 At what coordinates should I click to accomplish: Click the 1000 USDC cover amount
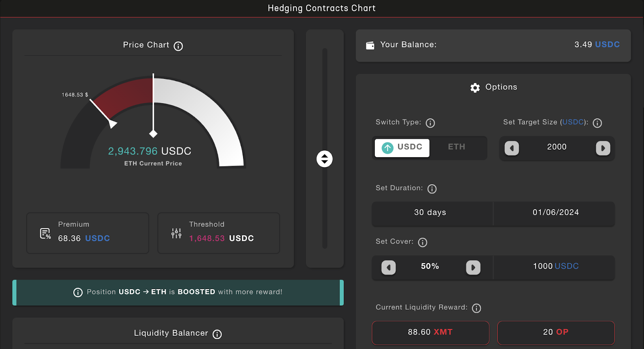click(x=555, y=266)
